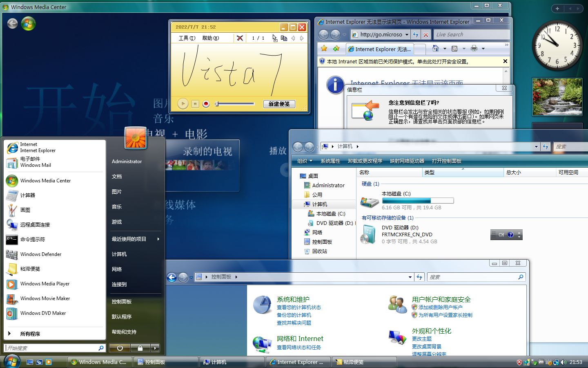Switch to 控制面板 taskbar button
588x368 pixels.
click(166, 362)
